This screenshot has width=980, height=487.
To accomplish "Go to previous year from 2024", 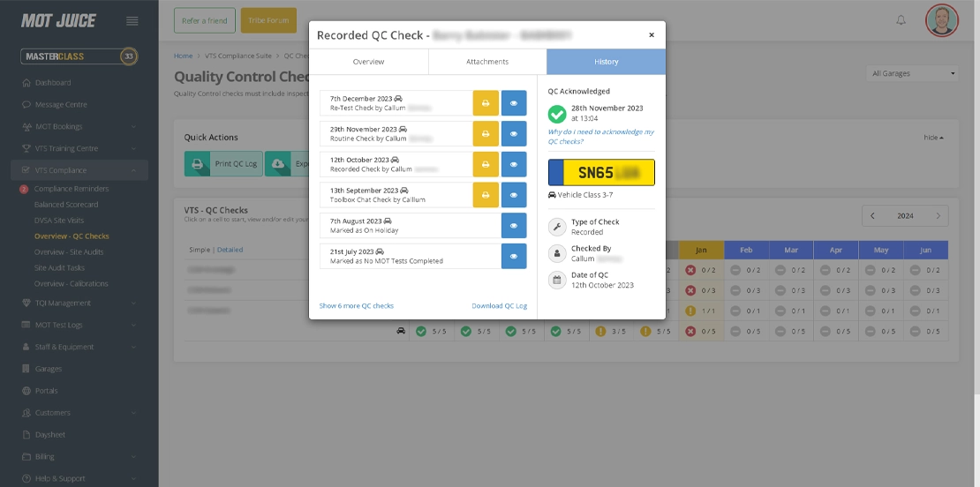I will coord(872,215).
